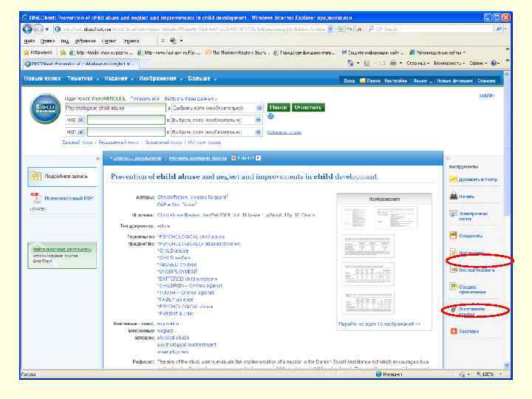Click the green Поиск search button

tap(279, 108)
